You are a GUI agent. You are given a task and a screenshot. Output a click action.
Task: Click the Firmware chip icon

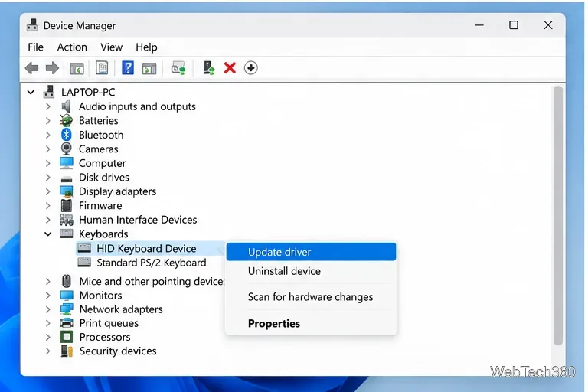(67, 205)
